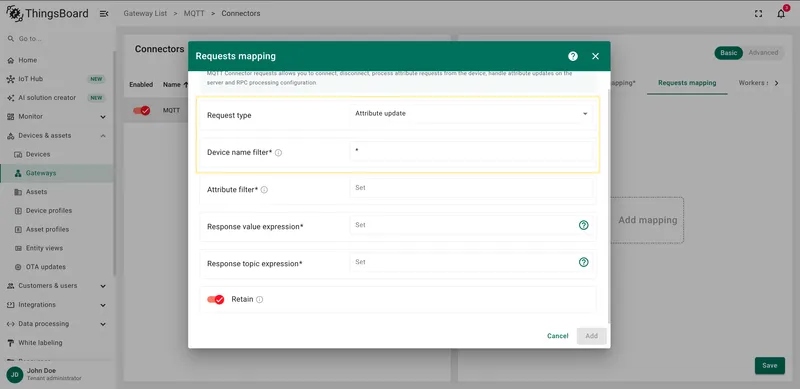The width and height of the screenshot is (800, 389).
Task: Close the Requests mapping dialog
Action: pyautogui.click(x=595, y=56)
